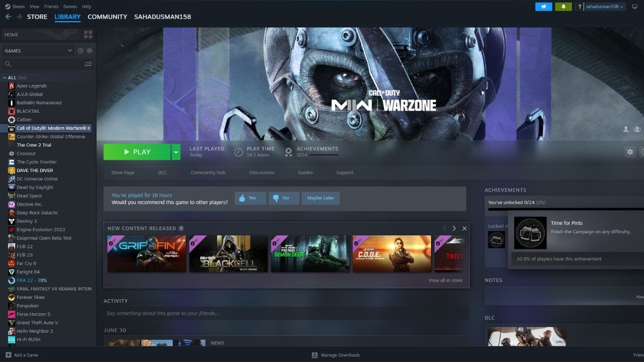644x362 pixels.
Task: Click the HOME sidebar button
Action: tap(40, 35)
